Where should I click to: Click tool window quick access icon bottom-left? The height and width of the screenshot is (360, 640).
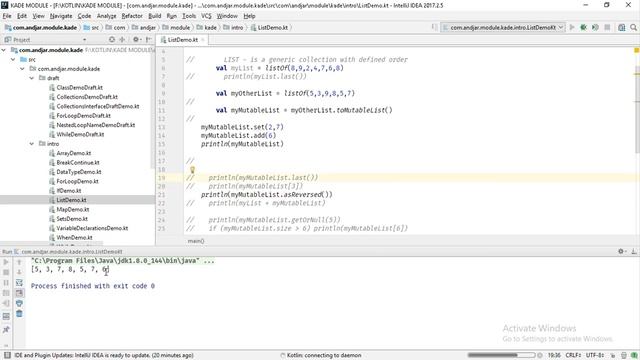[7, 355]
